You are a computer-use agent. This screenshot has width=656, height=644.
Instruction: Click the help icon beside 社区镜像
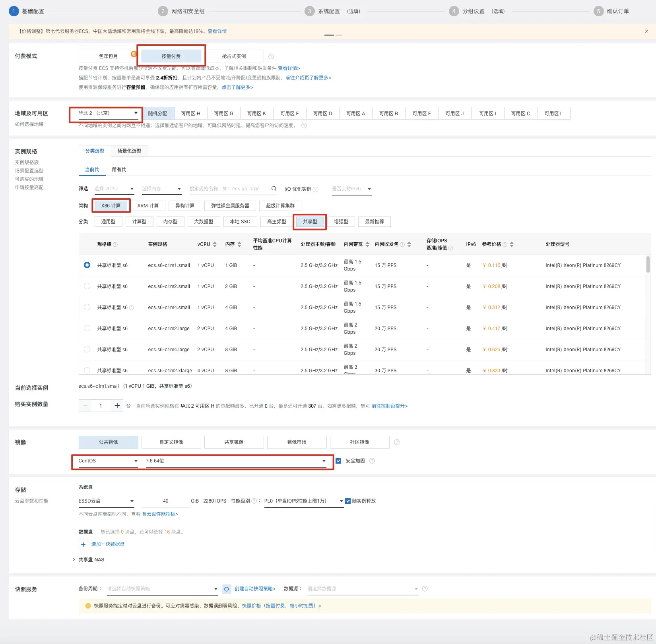[x=397, y=442]
